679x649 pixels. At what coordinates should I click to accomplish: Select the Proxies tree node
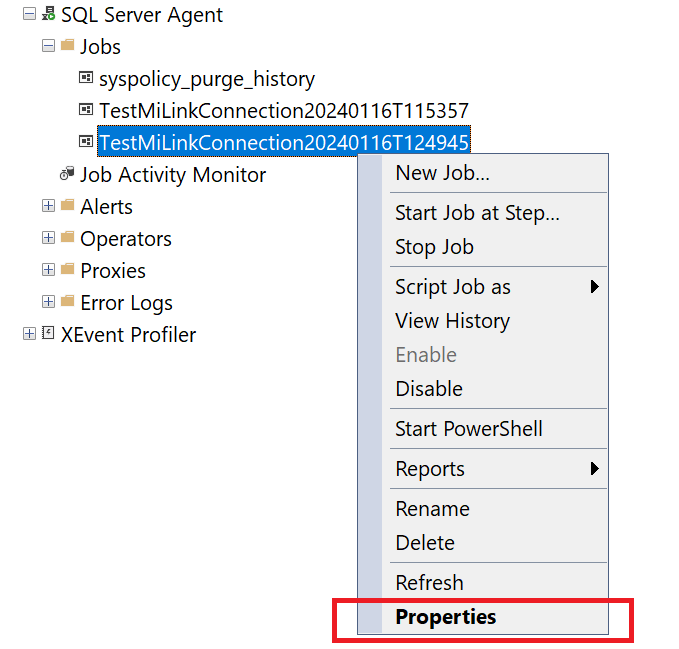point(113,271)
